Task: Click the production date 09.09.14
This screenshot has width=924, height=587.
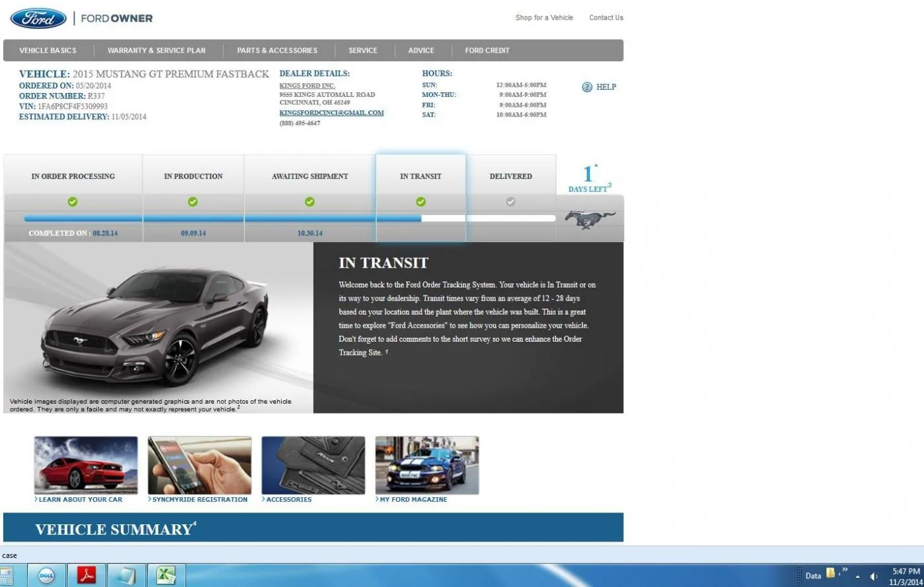Action: 193,233
